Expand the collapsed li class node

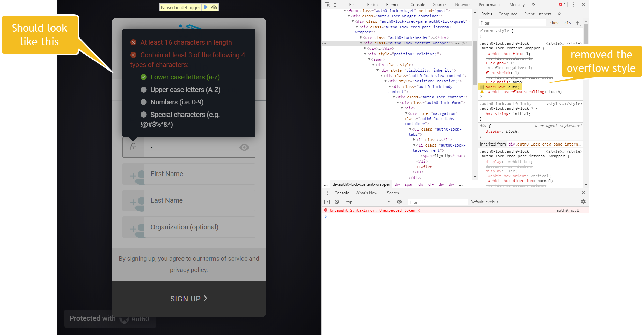tap(414, 140)
